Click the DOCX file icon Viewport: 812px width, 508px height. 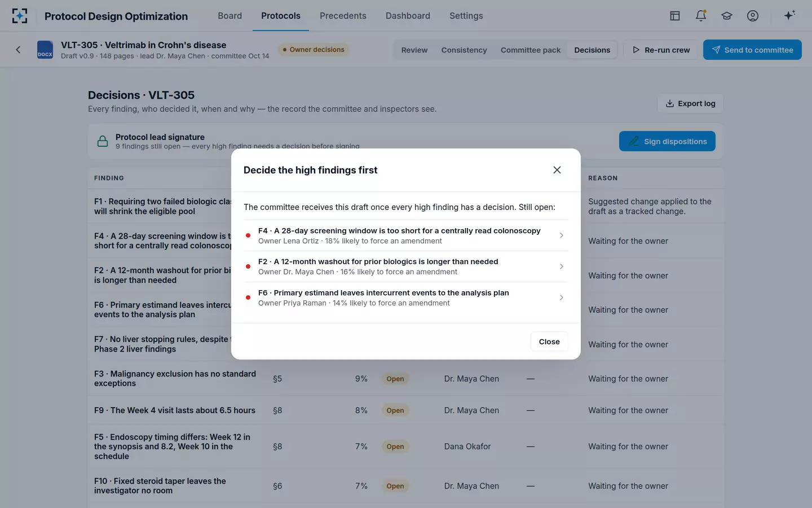(45, 50)
